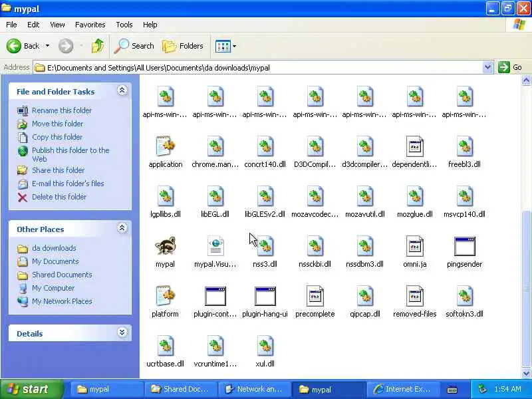Open My Network Places link
The image size is (532, 399).
pos(62,301)
